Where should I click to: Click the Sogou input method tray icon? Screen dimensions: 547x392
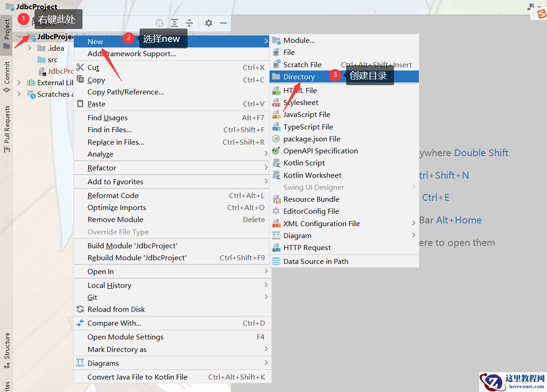(541, 13)
